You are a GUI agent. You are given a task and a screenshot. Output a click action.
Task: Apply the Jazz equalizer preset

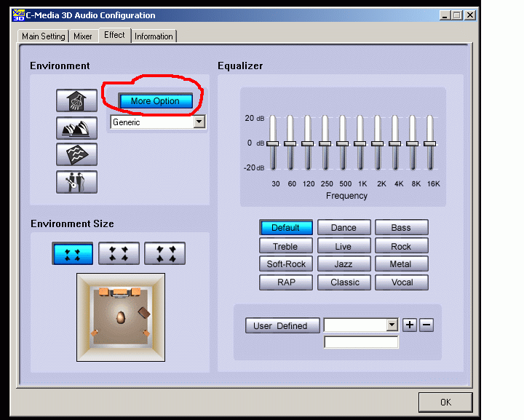click(344, 264)
